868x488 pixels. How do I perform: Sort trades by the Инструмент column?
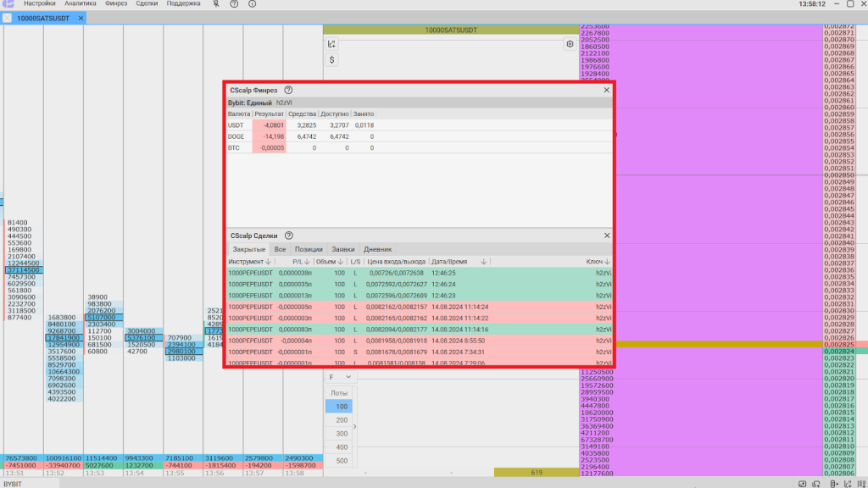pos(250,262)
